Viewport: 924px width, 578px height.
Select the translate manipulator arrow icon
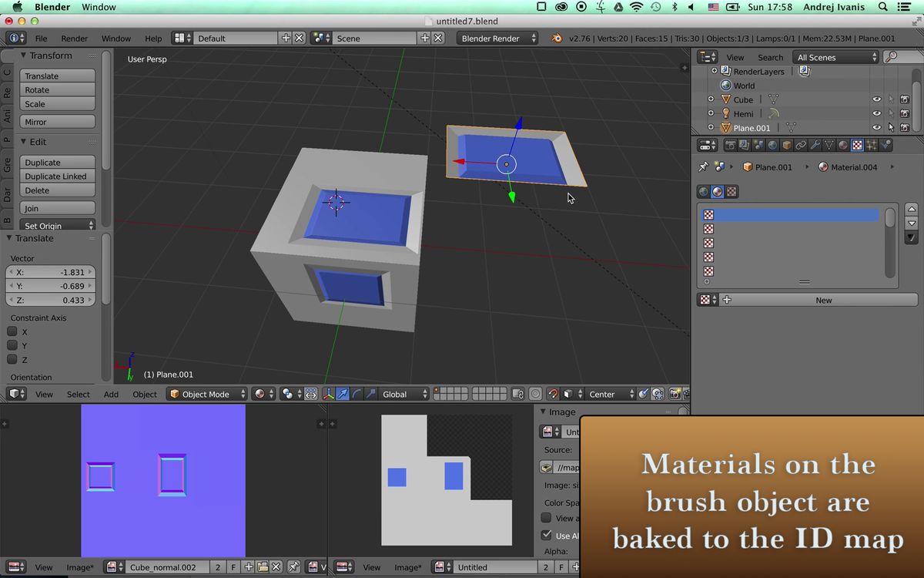tap(342, 394)
